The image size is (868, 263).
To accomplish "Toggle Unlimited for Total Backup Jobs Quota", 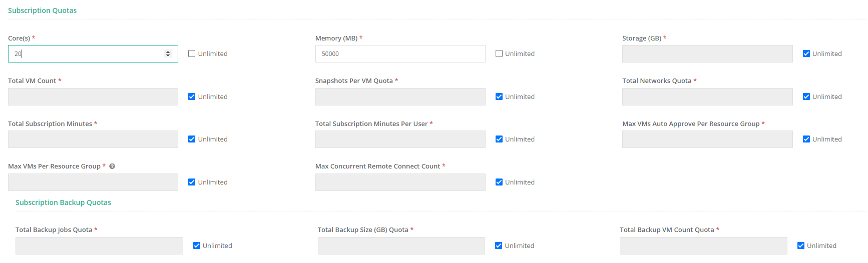I will click(x=197, y=246).
